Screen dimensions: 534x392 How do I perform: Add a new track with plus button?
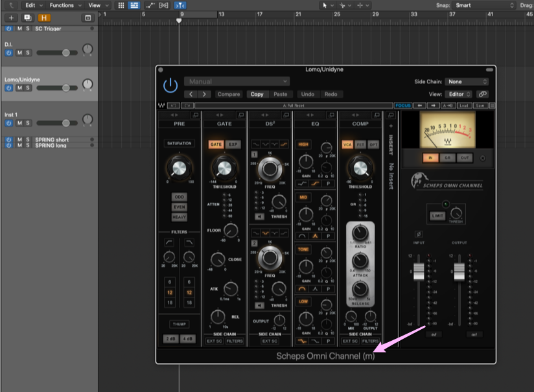click(11, 17)
